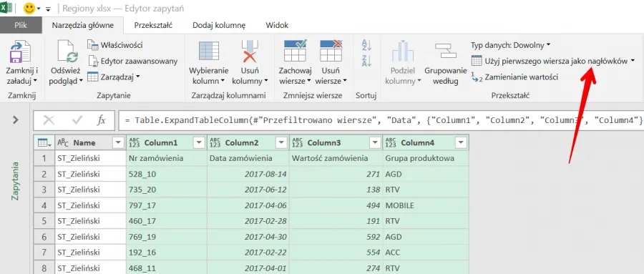
Task: Open the Dodaj kolumnę tab
Action: [x=219, y=25]
